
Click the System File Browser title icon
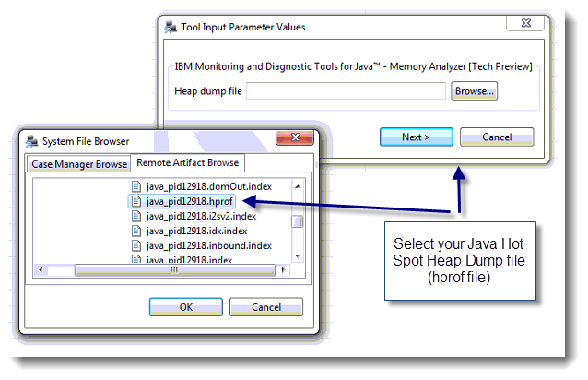click(x=32, y=141)
